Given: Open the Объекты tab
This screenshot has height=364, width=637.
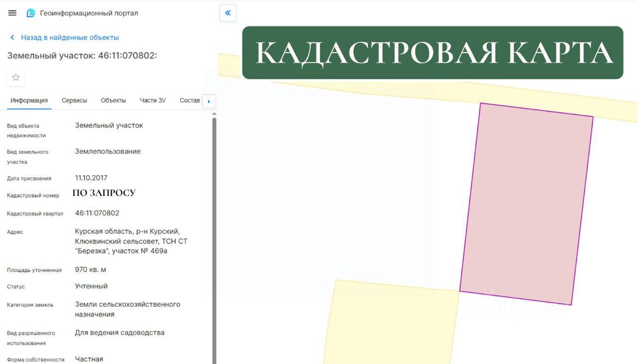Looking at the screenshot, I should 113,100.
